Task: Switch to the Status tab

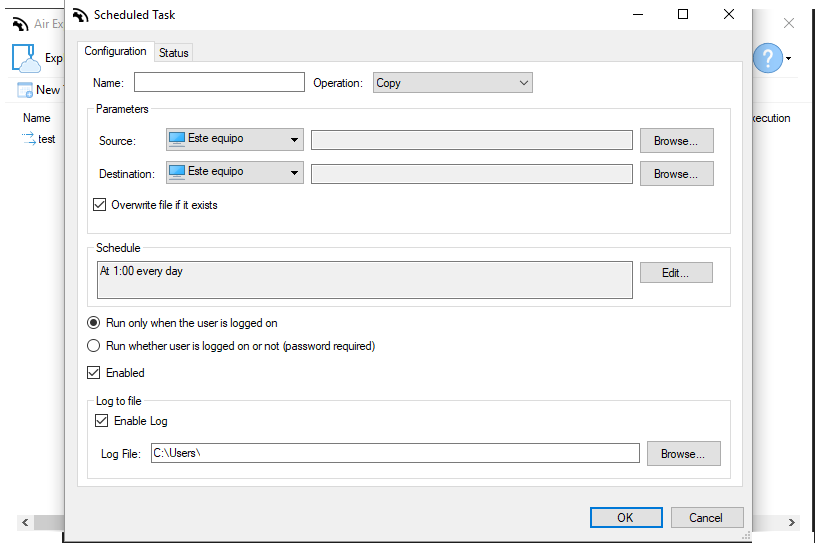Action: (174, 52)
